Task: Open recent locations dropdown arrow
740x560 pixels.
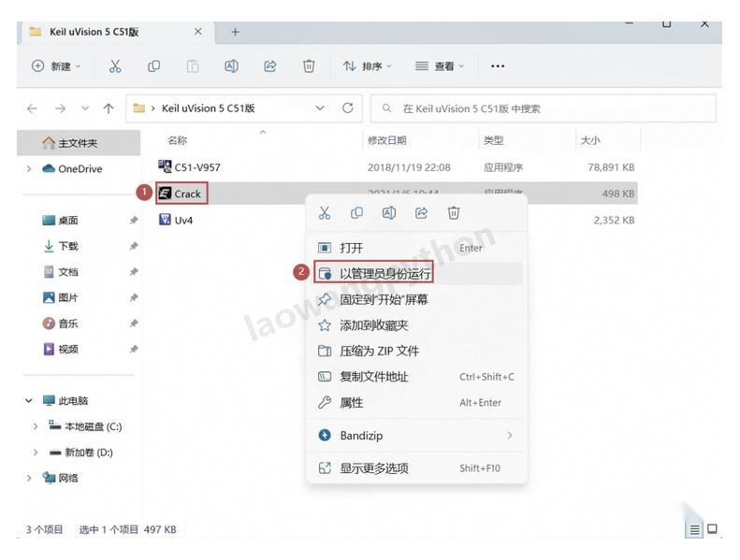Action: click(x=85, y=108)
